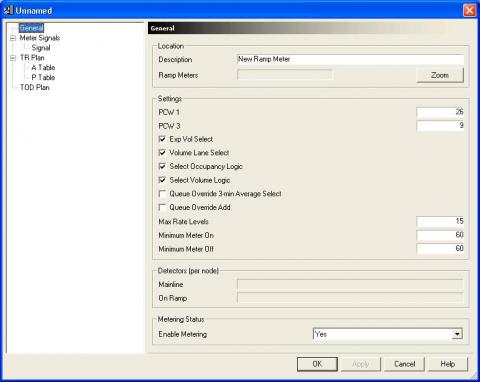Open the Enable Metering dropdown

pos(457,334)
